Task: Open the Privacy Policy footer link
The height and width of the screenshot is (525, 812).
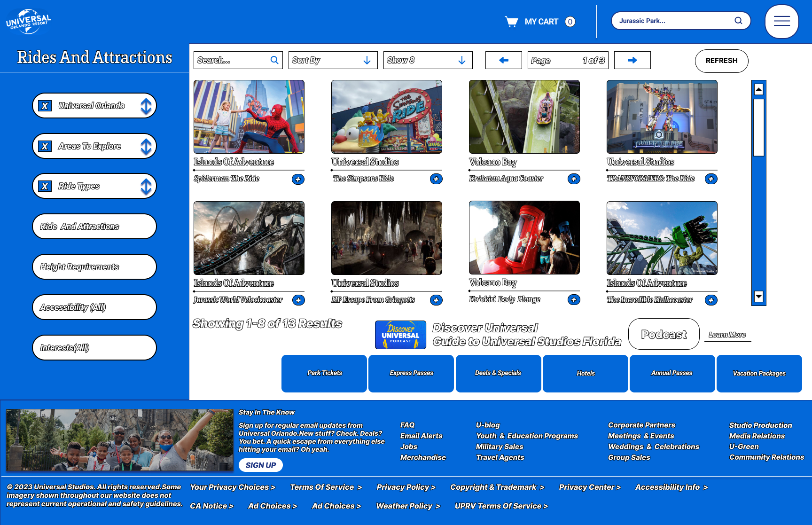Action: click(x=406, y=487)
